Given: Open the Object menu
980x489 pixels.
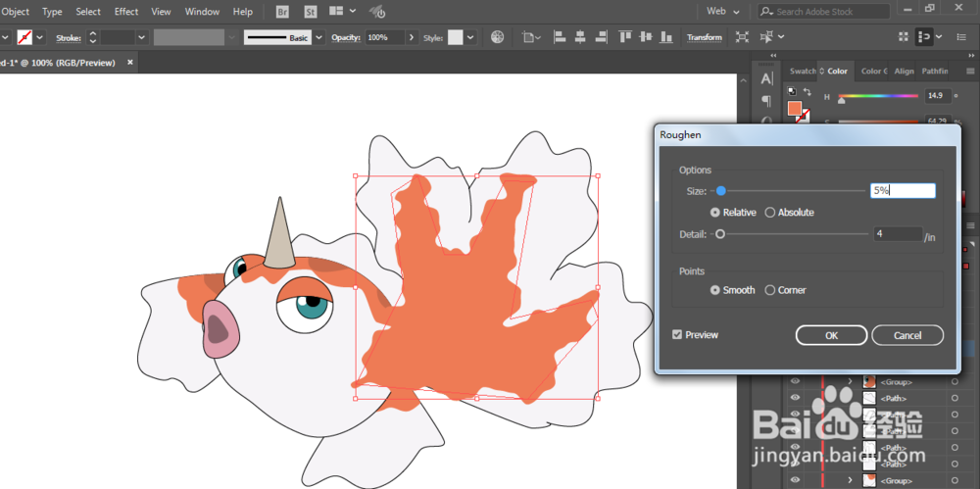Looking at the screenshot, I should 15,12.
